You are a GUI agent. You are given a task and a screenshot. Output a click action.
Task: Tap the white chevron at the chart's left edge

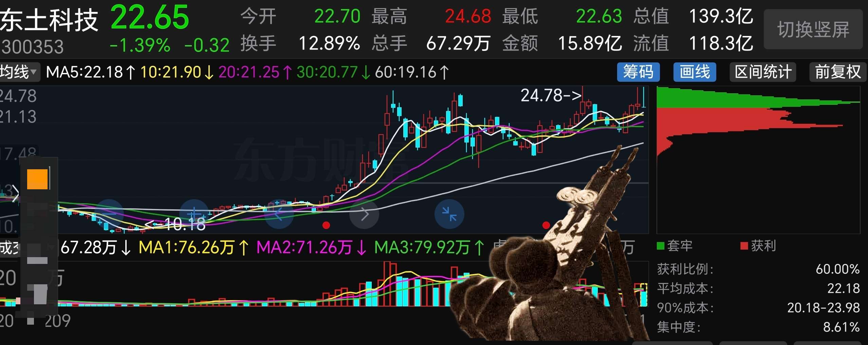coord(15,193)
